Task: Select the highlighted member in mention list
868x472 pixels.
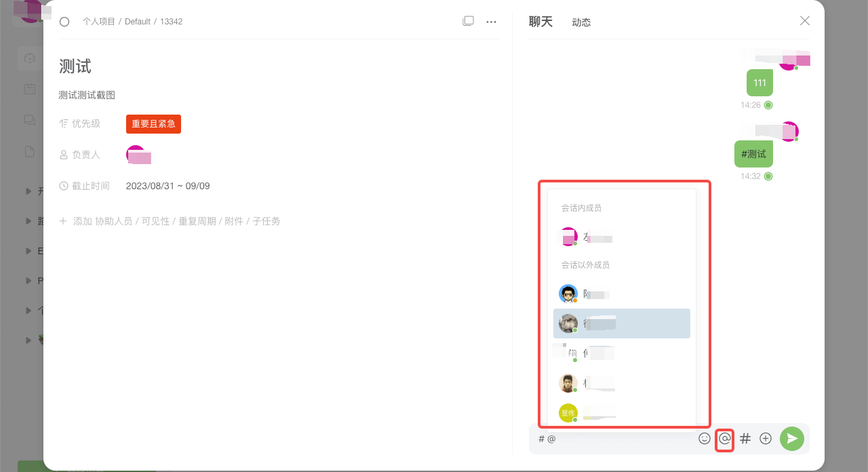Action: pyautogui.click(x=621, y=323)
